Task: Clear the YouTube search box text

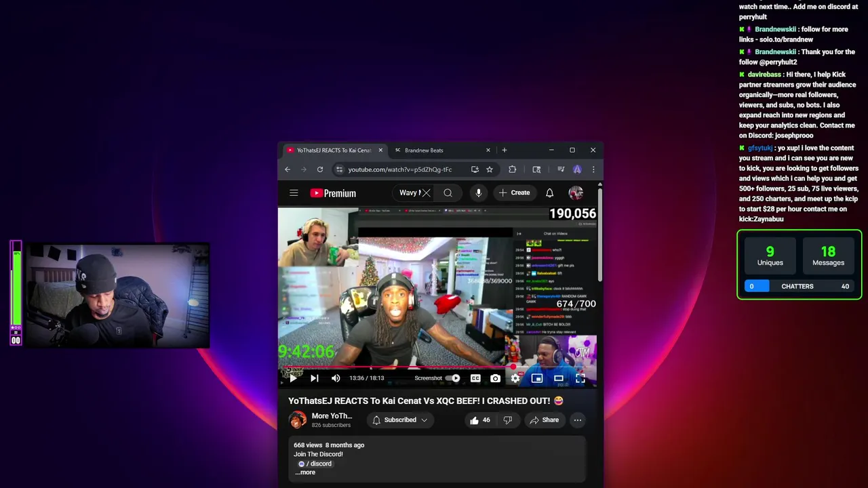Action: click(x=426, y=193)
